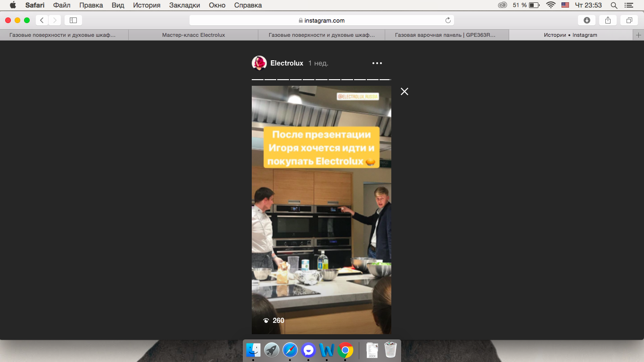Show all tabs overview
Image resolution: width=644 pixels, height=362 pixels.
pyautogui.click(x=629, y=20)
